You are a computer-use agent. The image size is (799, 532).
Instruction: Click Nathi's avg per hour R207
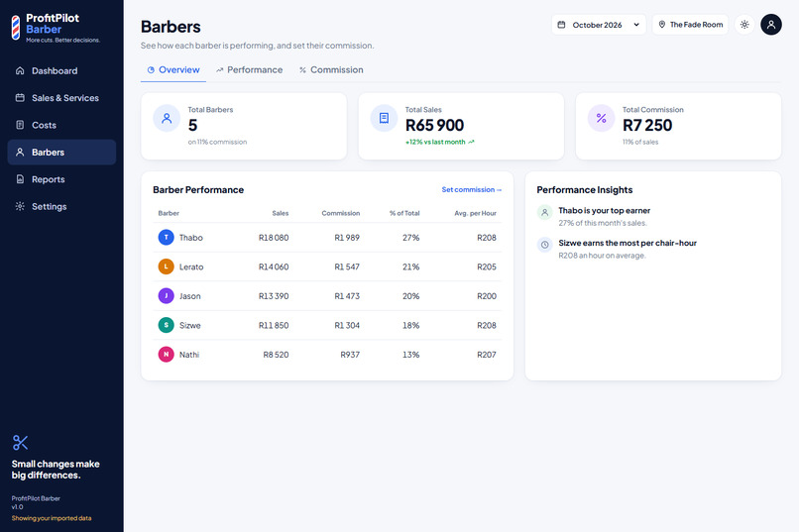pos(487,355)
